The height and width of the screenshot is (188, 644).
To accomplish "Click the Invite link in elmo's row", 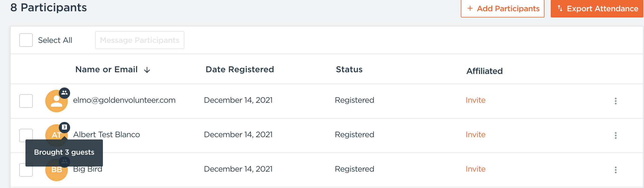I will click(x=476, y=100).
